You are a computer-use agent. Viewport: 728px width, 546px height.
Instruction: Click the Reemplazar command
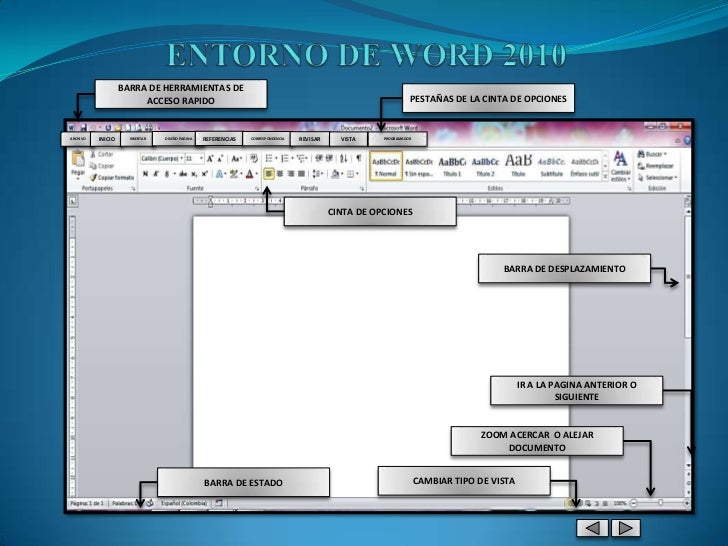[x=656, y=166]
